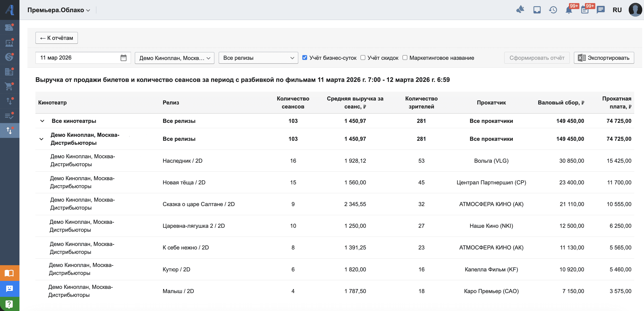Enable the Маркетинговое название checkbox
Screen dimensions: 644x311
tap(405, 58)
